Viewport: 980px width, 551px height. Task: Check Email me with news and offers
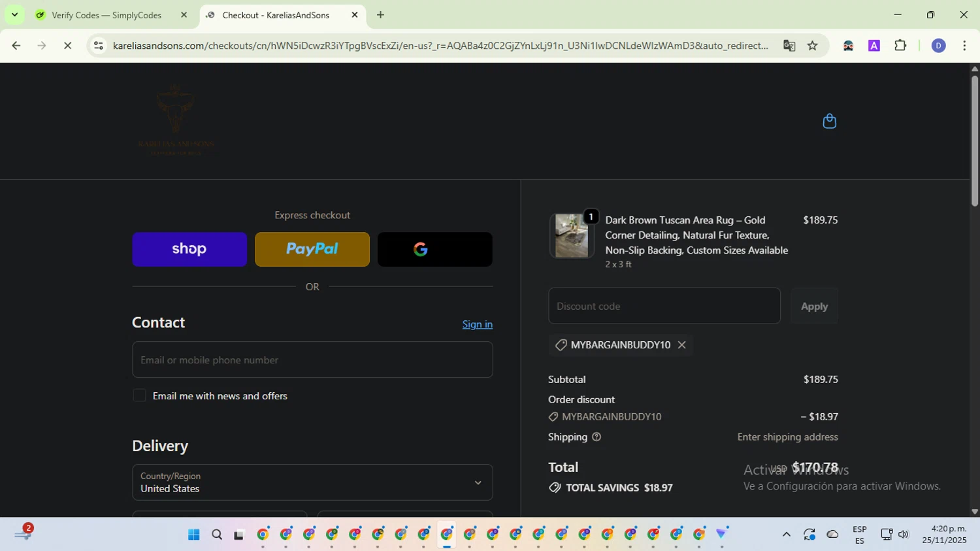coord(139,395)
